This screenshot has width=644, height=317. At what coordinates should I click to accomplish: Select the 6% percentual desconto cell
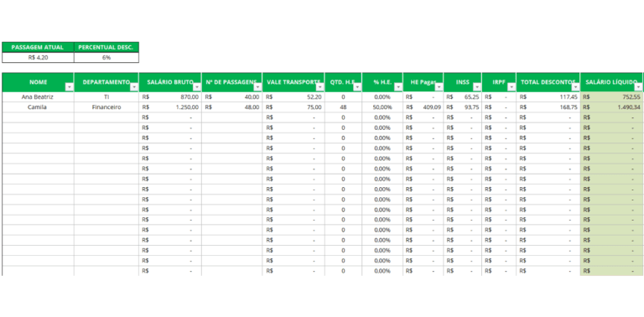[x=106, y=58]
